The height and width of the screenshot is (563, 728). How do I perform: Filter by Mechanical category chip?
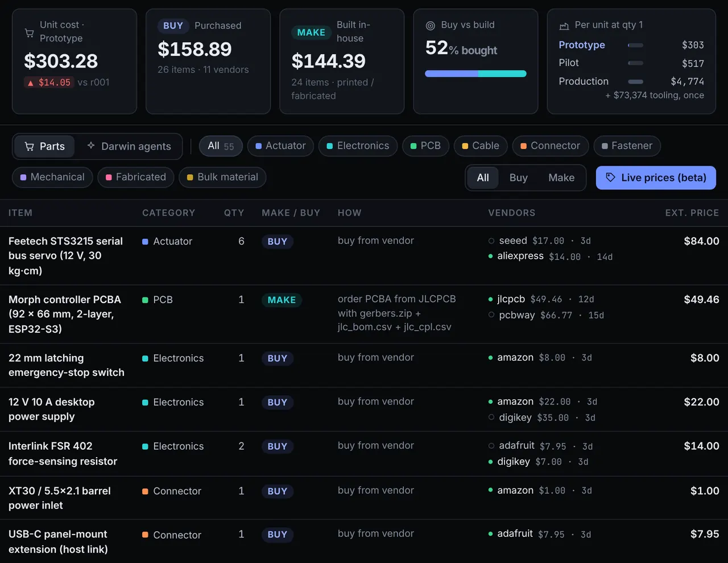52,177
